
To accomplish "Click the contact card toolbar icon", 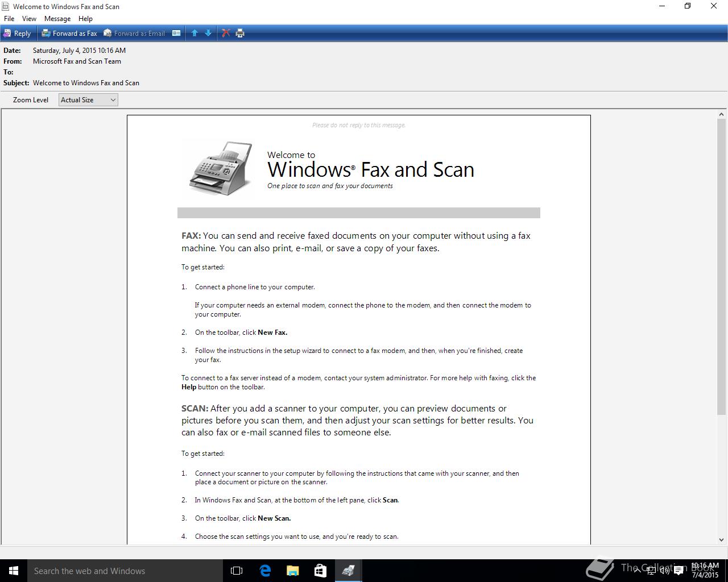I will [x=176, y=34].
